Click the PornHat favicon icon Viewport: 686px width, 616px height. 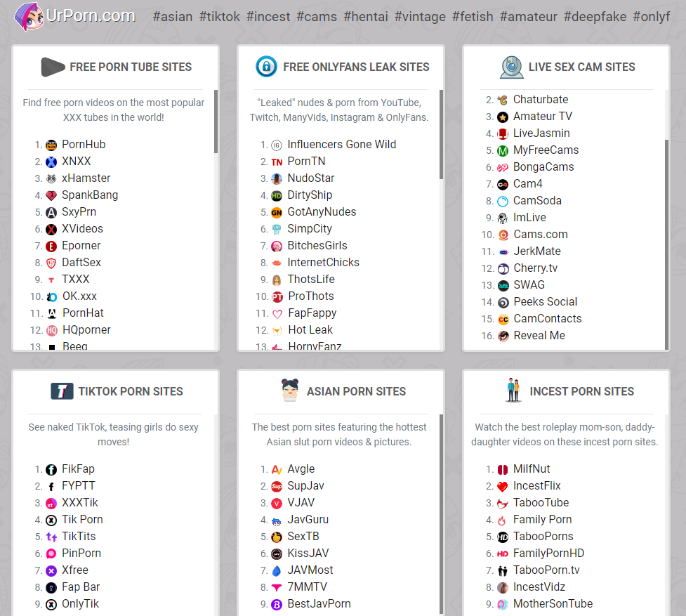tap(52, 313)
